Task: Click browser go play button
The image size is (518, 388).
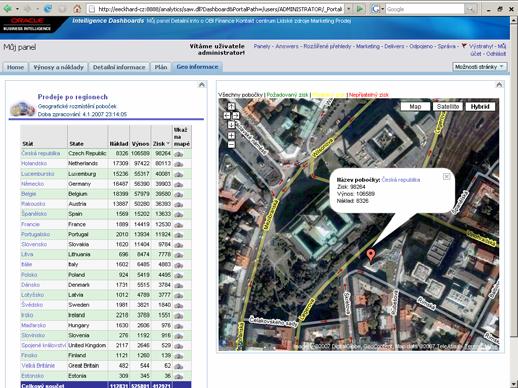Action: [x=360, y=9]
